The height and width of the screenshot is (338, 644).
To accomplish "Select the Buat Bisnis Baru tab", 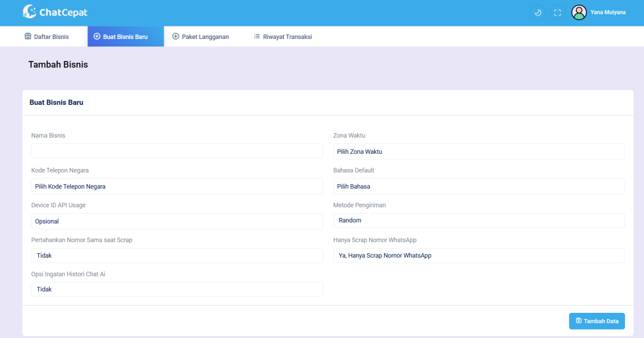I will pyautogui.click(x=125, y=36).
